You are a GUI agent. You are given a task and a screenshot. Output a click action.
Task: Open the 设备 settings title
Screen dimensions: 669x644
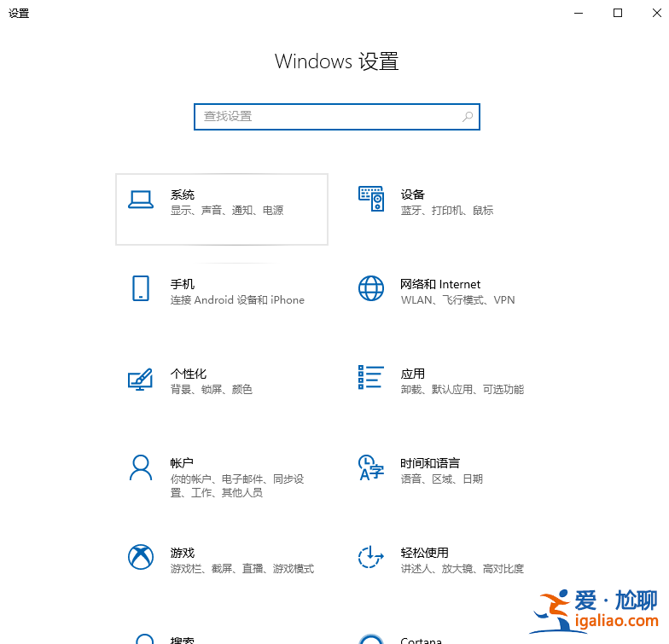[x=413, y=194]
